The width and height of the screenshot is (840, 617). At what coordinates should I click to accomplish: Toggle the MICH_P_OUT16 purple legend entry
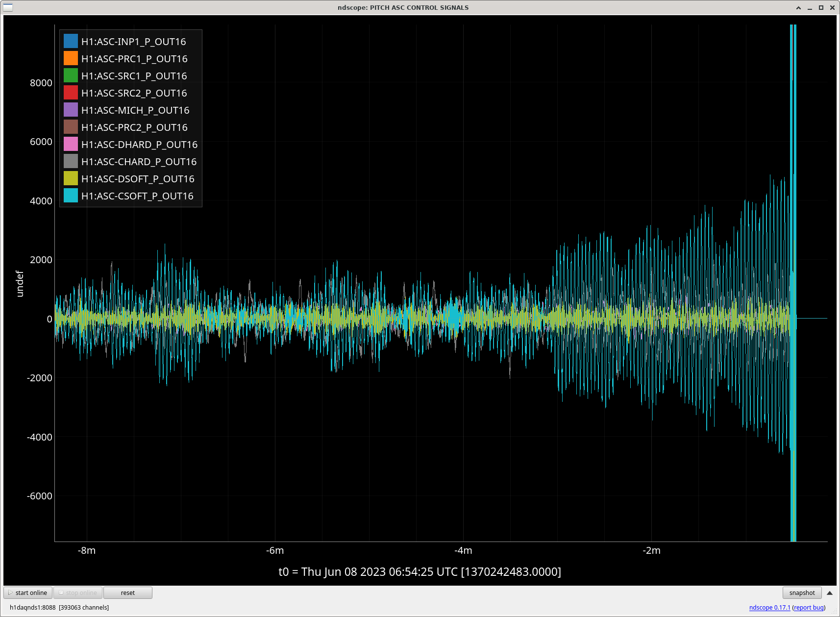click(x=71, y=110)
